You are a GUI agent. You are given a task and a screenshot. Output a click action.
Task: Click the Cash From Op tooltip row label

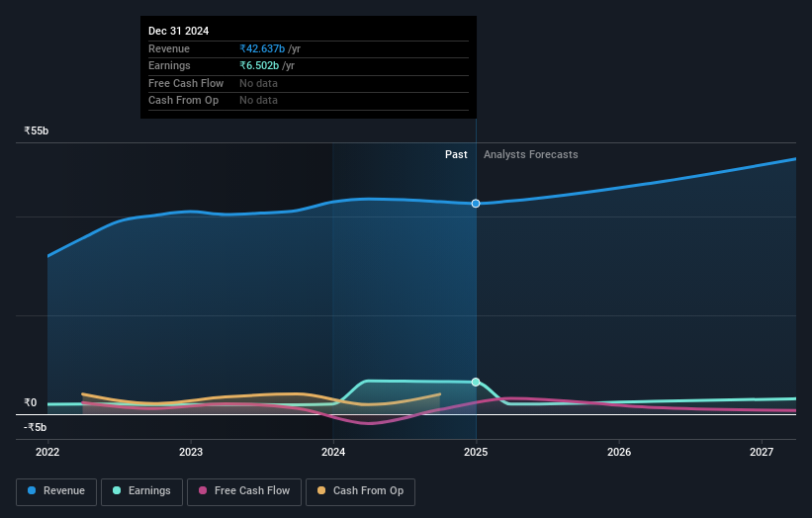(183, 101)
